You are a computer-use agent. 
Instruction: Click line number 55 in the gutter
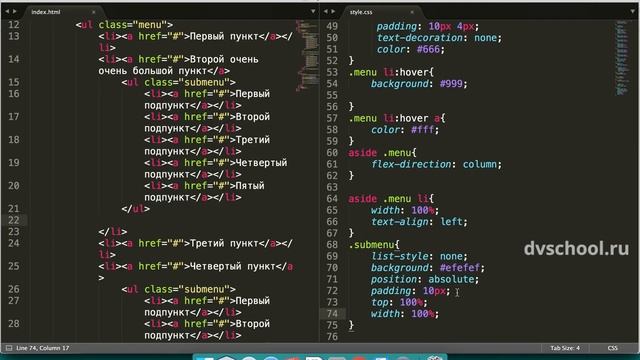(332, 96)
